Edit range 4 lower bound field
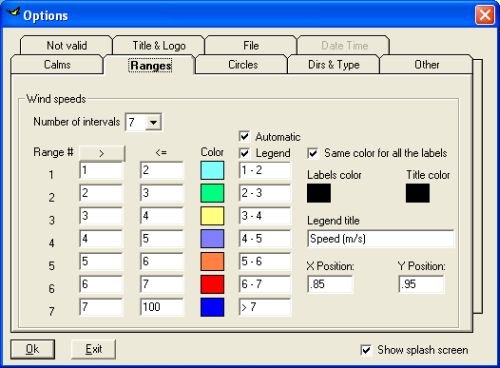 101,239
